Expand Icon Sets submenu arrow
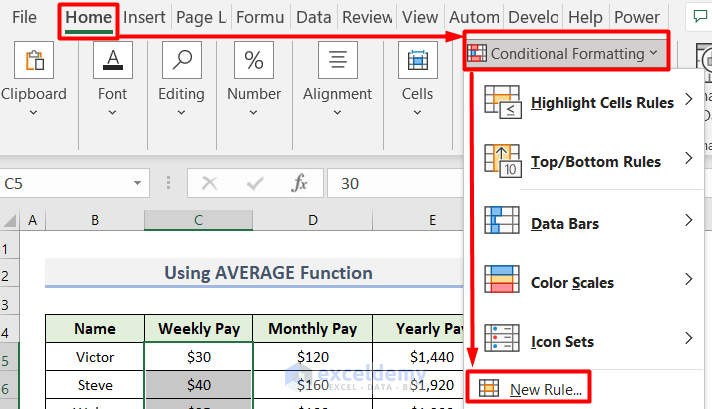Image resolution: width=712 pixels, height=409 pixels. tap(689, 338)
